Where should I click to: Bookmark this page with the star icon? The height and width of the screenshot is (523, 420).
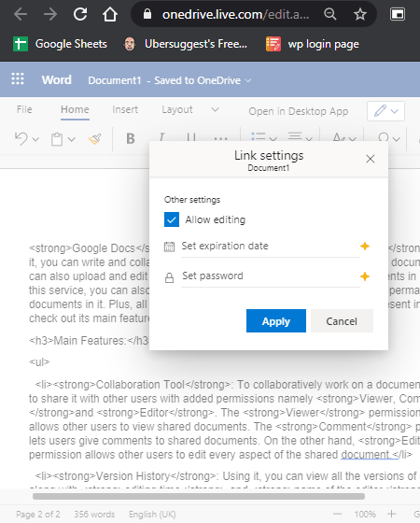coord(360,14)
